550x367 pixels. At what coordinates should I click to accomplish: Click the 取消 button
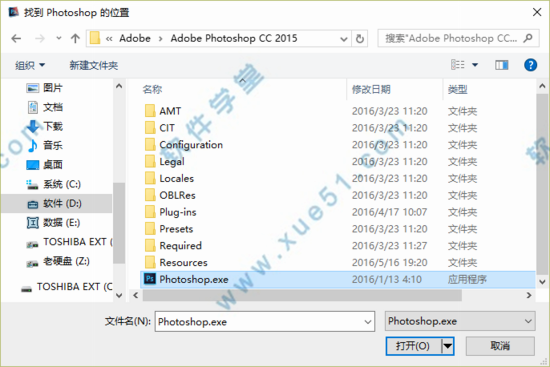(x=500, y=346)
